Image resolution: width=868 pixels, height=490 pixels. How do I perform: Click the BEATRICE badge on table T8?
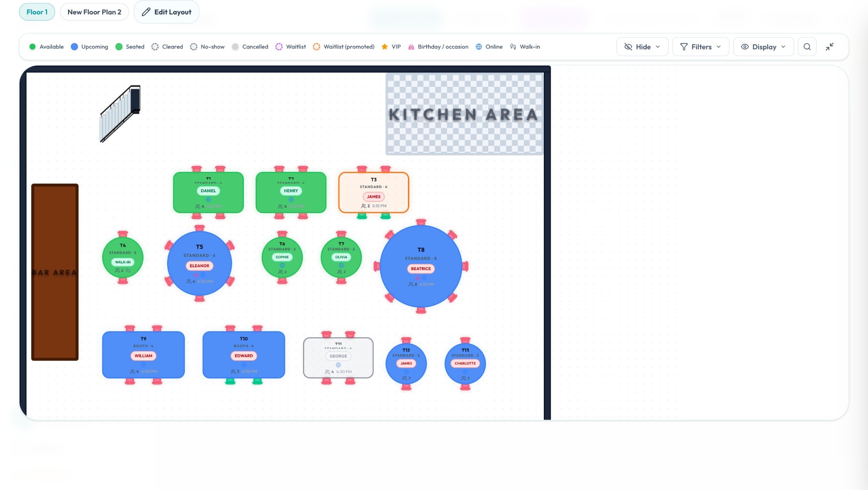tap(421, 269)
